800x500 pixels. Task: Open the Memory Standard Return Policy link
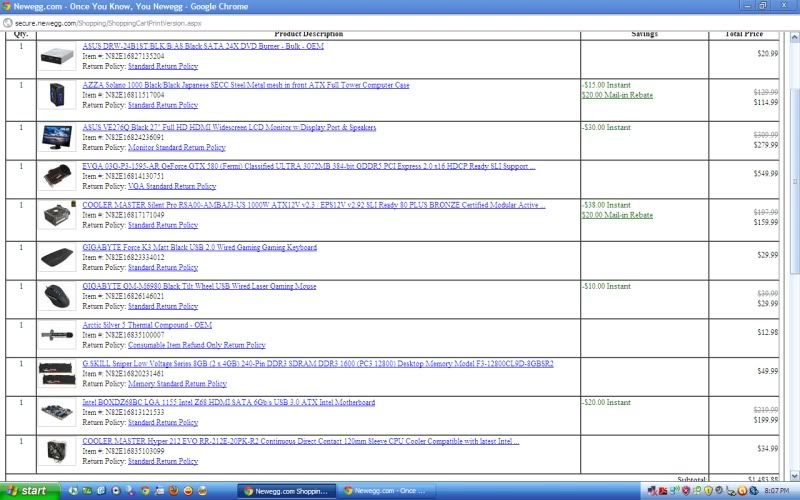(177, 384)
